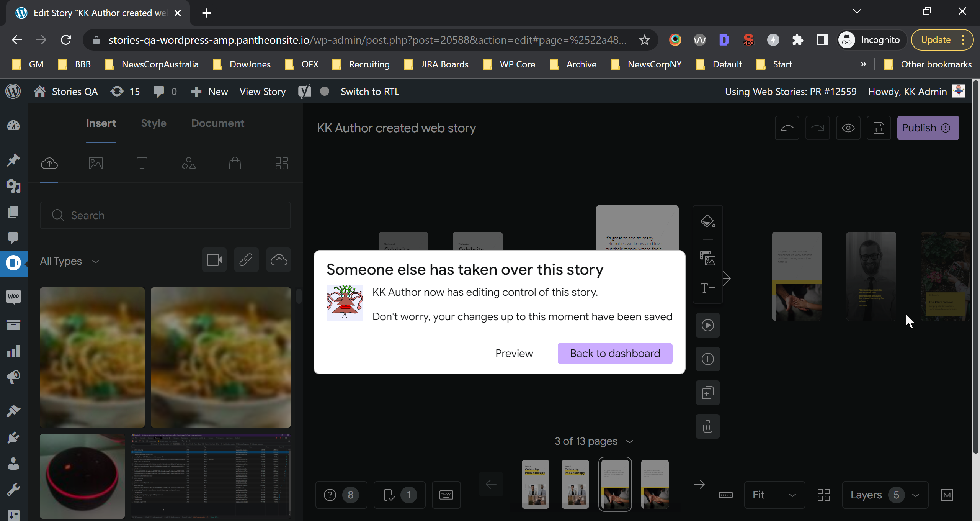Click the Publish button
980x521 pixels.
(928, 128)
